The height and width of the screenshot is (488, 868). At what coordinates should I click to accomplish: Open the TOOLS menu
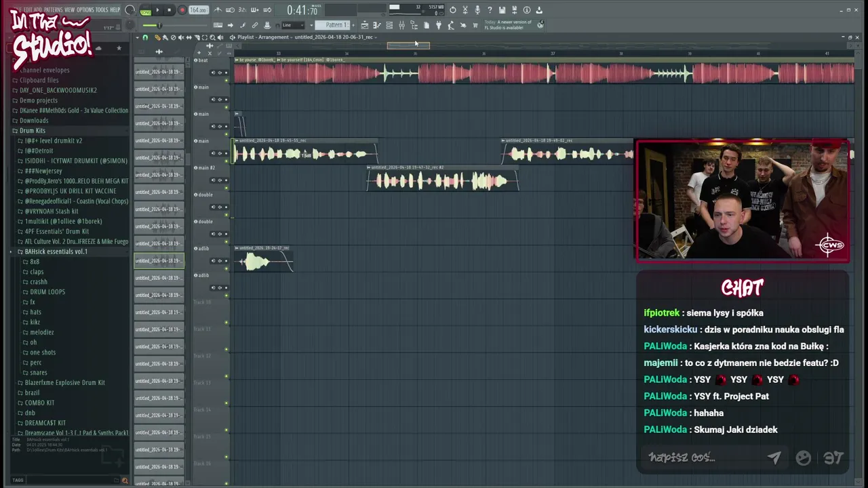click(x=102, y=9)
